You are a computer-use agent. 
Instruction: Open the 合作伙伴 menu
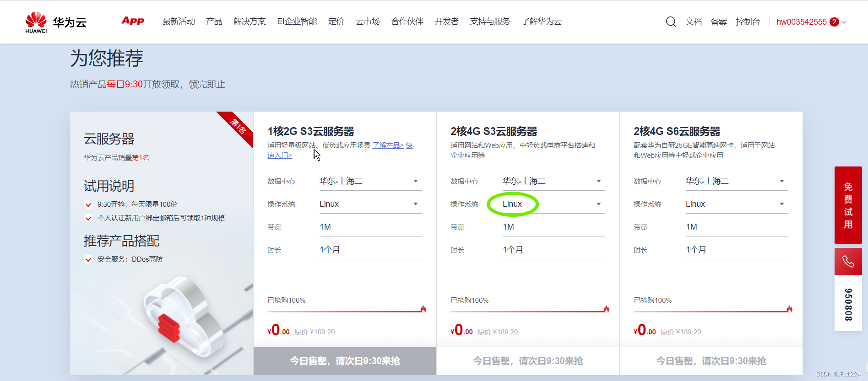click(407, 21)
